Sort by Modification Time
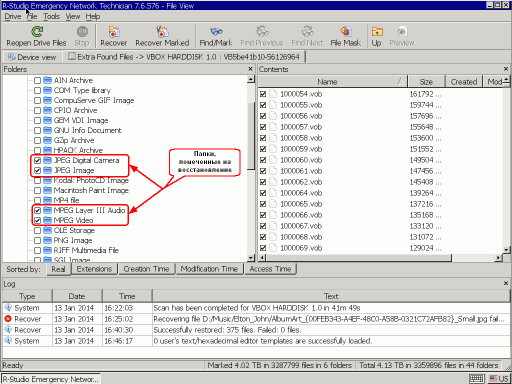 click(x=209, y=269)
